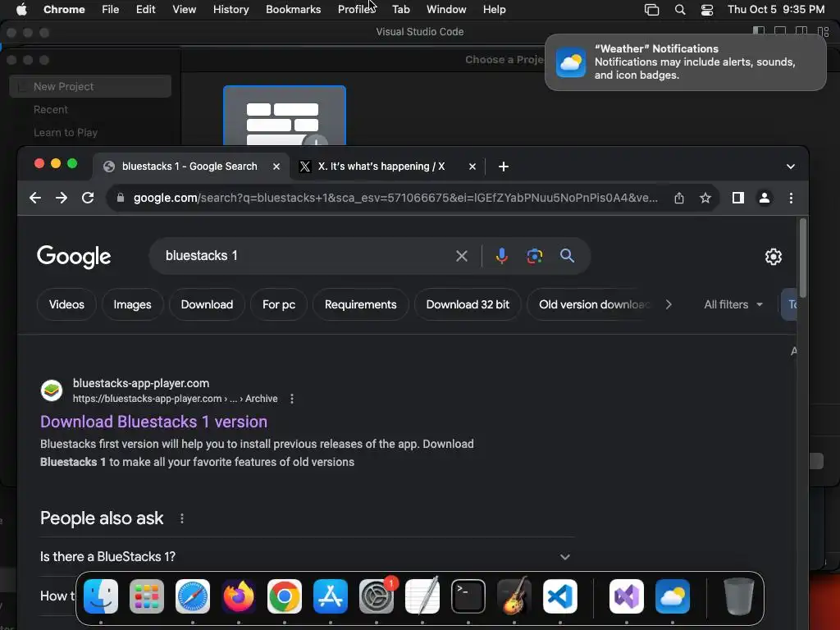This screenshot has width=840, height=630.
Task: Reload the Google search page
Action: tap(88, 198)
